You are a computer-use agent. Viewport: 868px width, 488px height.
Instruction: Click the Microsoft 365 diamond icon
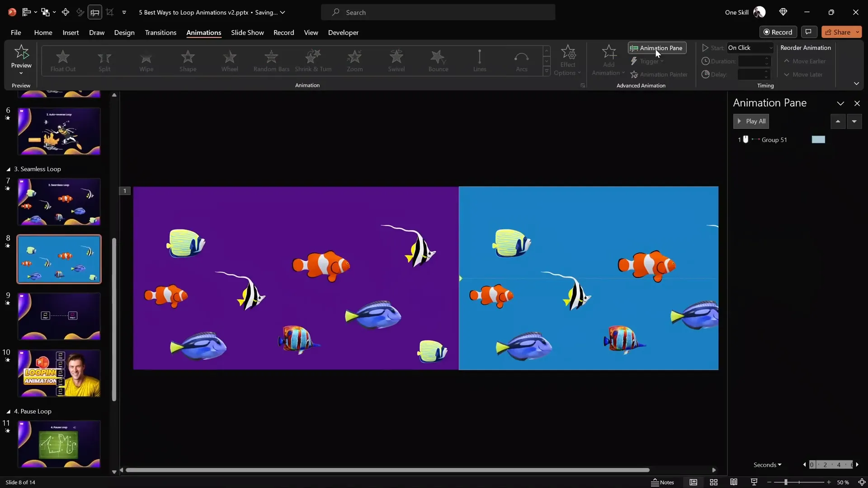tap(783, 12)
